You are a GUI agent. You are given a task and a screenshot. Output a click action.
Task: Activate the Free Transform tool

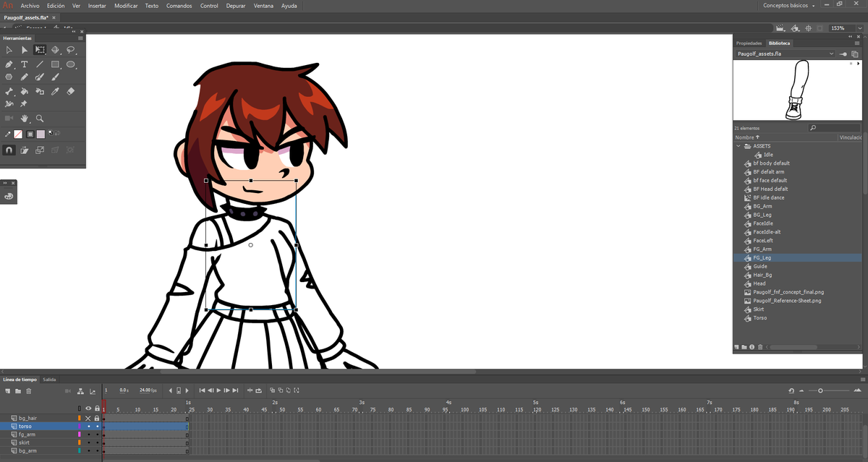pos(40,50)
